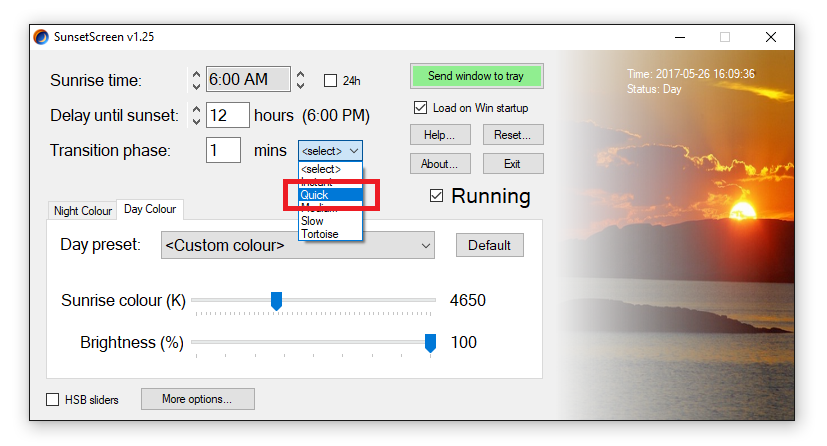This screenshot has height=446, width=827.
Task: Click the Reset... button
Action: 513,135
